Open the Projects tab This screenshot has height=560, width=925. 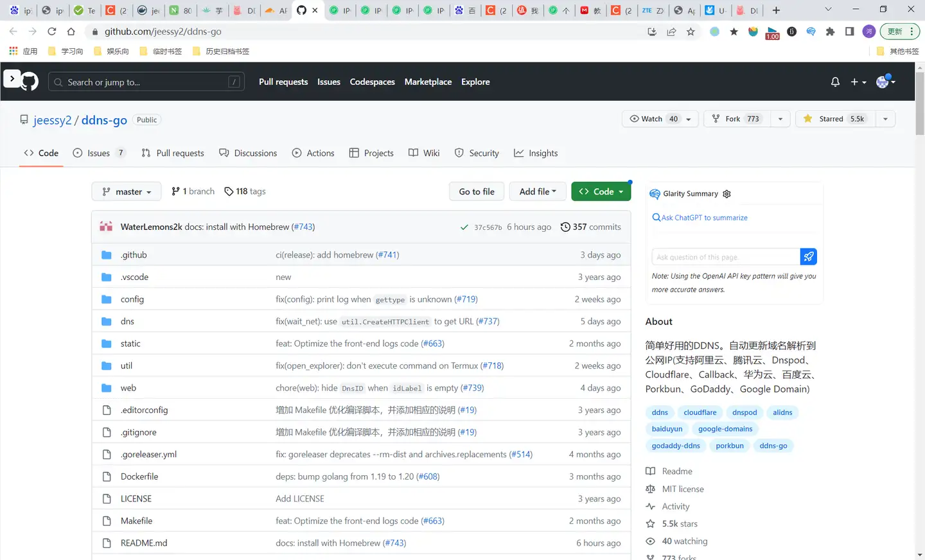pos(371,153)
